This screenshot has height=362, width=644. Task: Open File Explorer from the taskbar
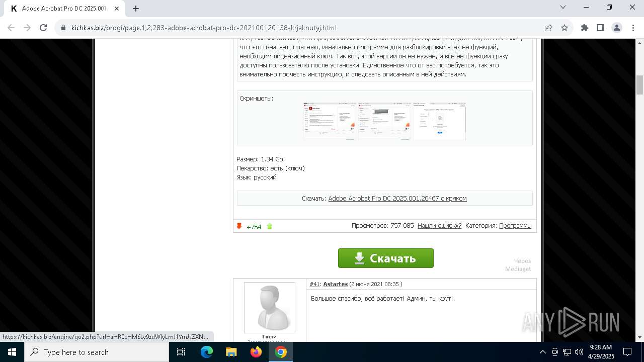[231, 352]
